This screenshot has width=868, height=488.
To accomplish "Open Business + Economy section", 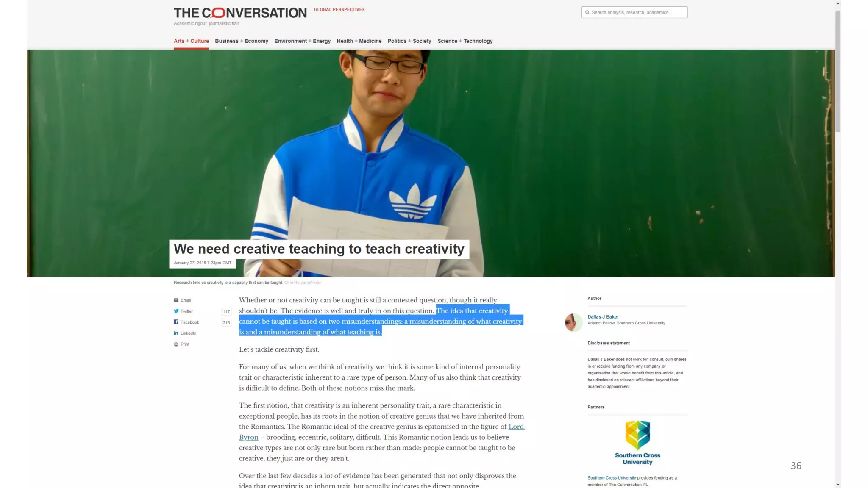I will (242, 41).
